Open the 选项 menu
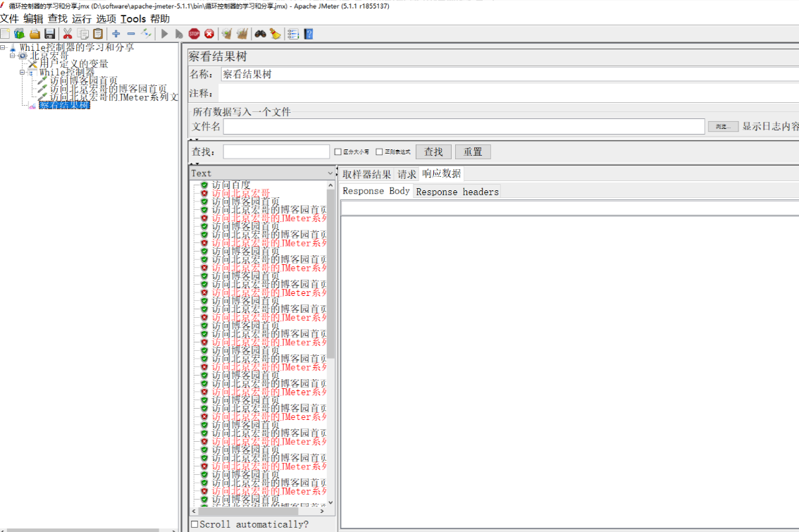This screenshot has height=532, width=799. (106, 19)
